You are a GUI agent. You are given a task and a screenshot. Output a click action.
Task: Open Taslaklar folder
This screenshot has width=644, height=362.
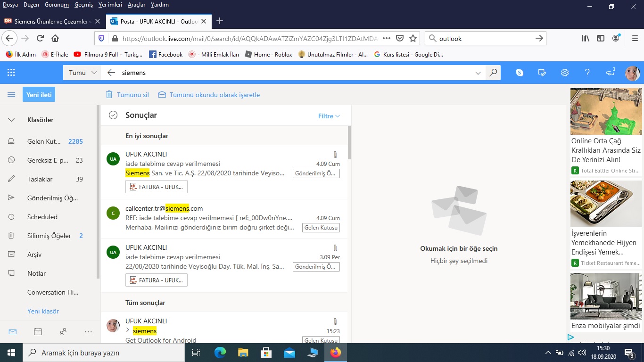tap(49, 179)
